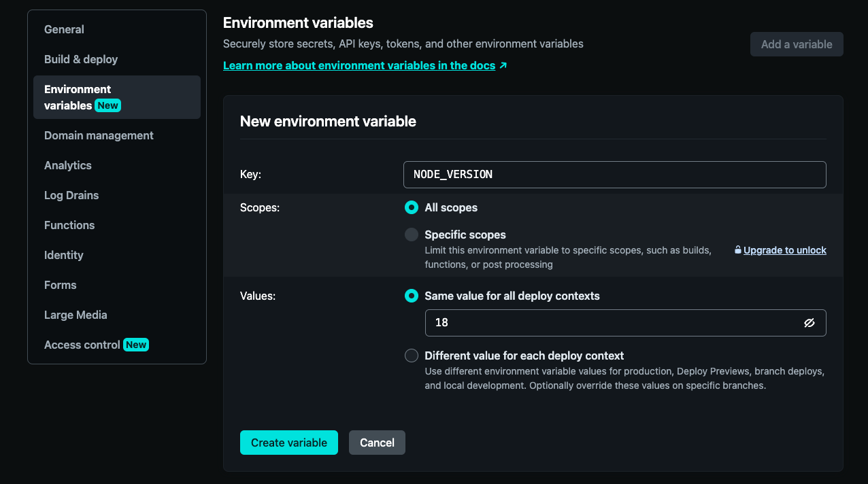868x484 pixels.
Task: Click the lock icon near Upgrade to unlock
Action: coord(737,249)
